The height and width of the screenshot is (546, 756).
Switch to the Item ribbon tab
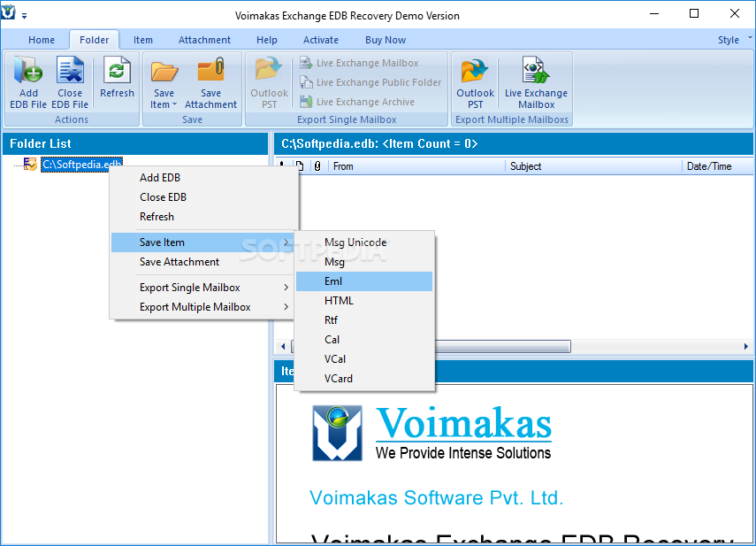click(143, 40)
